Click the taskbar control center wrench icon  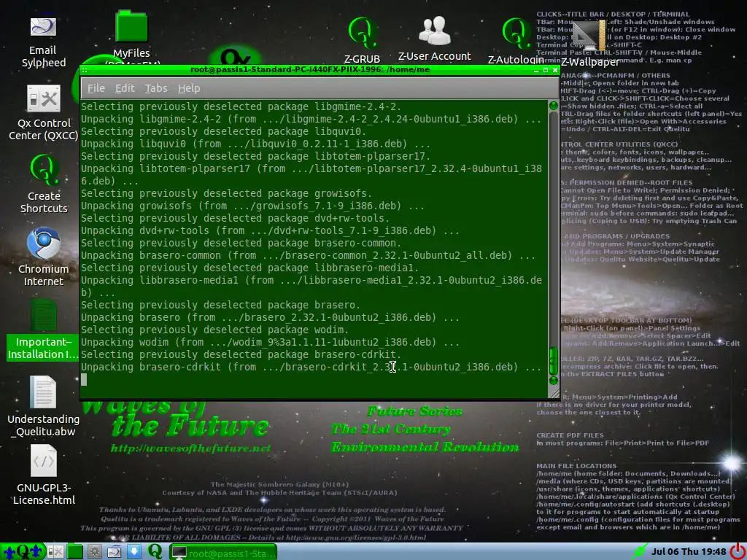point(55,552)
